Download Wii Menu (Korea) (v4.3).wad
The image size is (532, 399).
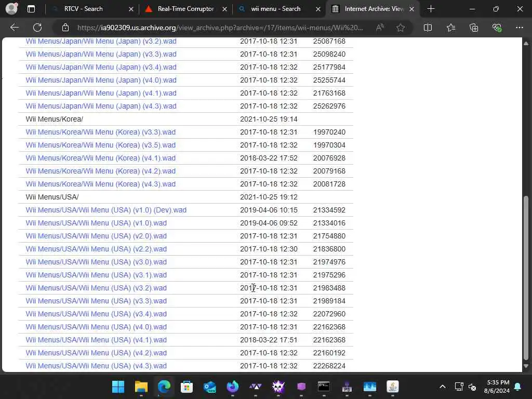pos(101,184)
